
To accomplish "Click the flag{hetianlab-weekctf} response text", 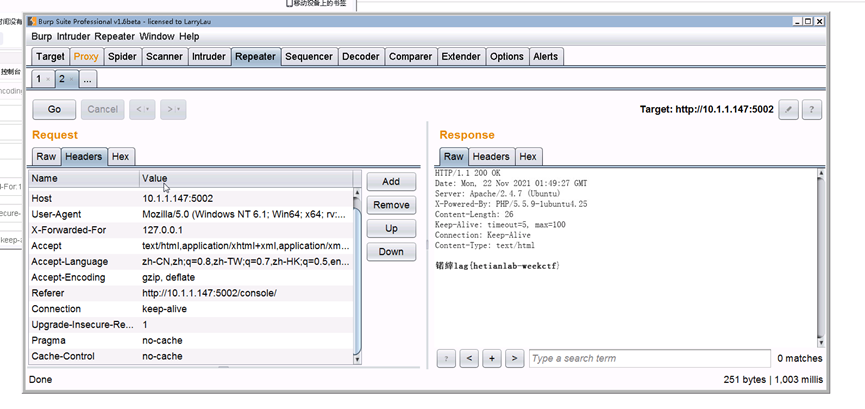I will click(498, 266).
